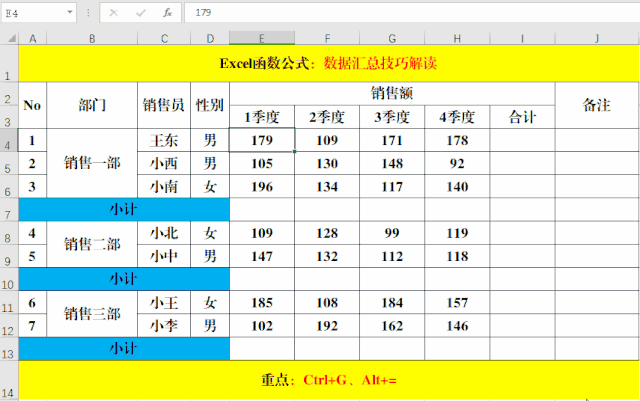This screenshot has width=640, height=401.
Task: Click the '2季度' header cell
Action: pyautogui.click(x=327, y=117)
